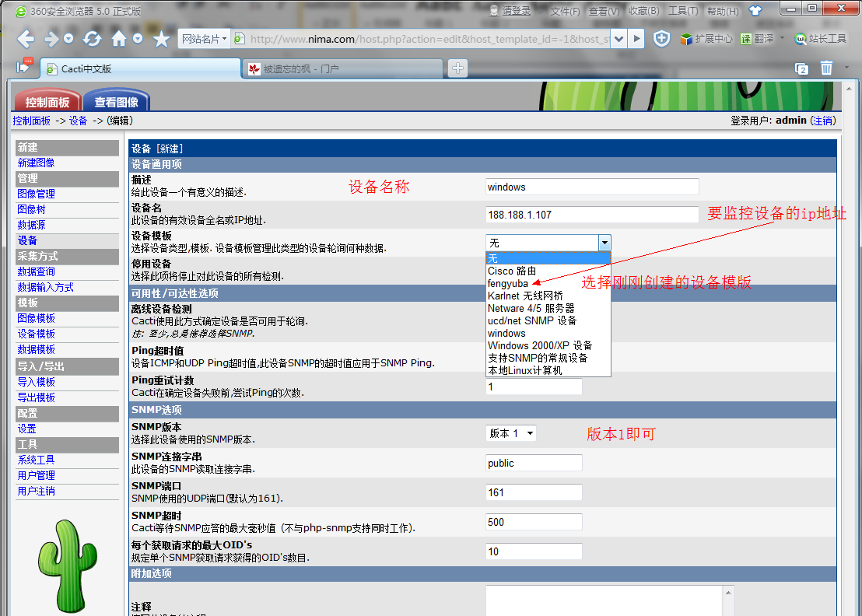This screenshot has height=616, width=862.
Task: Open the 文件(F) menu
Action: pos(565,11)
